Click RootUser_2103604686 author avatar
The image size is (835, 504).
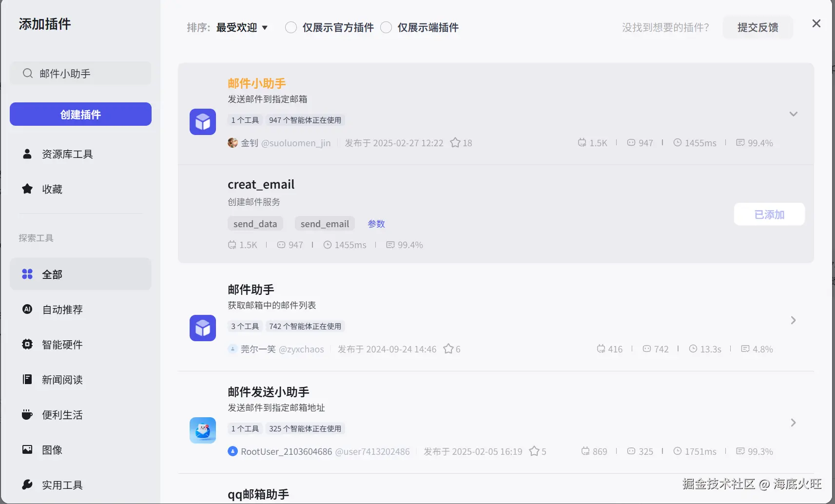[x=233, y=451]
